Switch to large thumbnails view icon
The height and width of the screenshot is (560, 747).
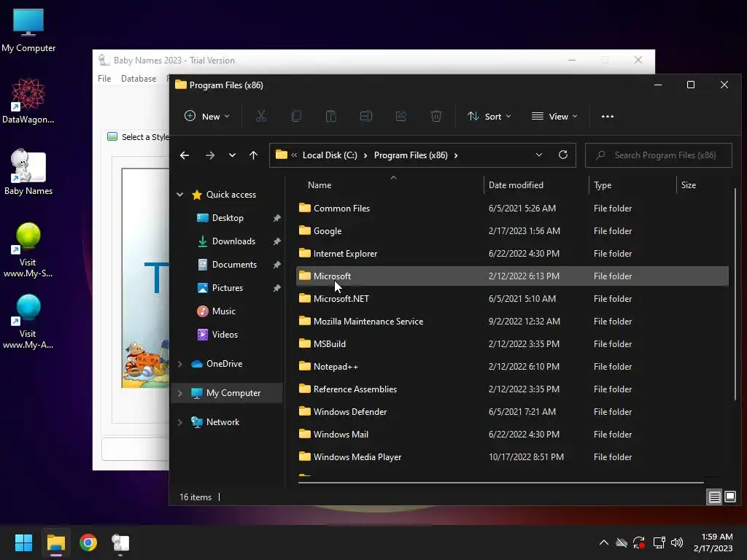point(729,497)
